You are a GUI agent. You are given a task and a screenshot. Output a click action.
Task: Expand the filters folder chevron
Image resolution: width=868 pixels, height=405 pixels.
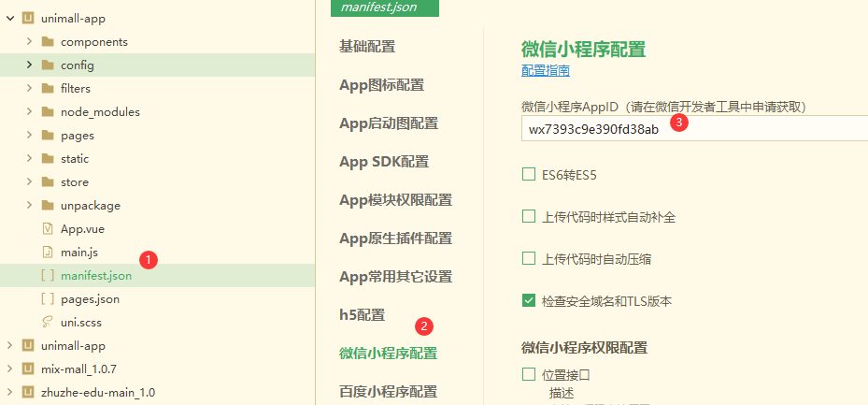29,88
